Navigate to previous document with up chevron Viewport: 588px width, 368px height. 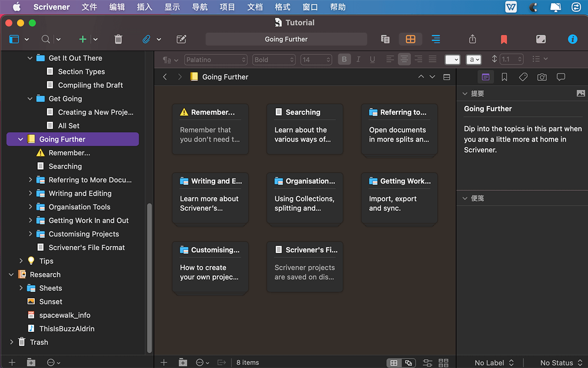[421, 77]
